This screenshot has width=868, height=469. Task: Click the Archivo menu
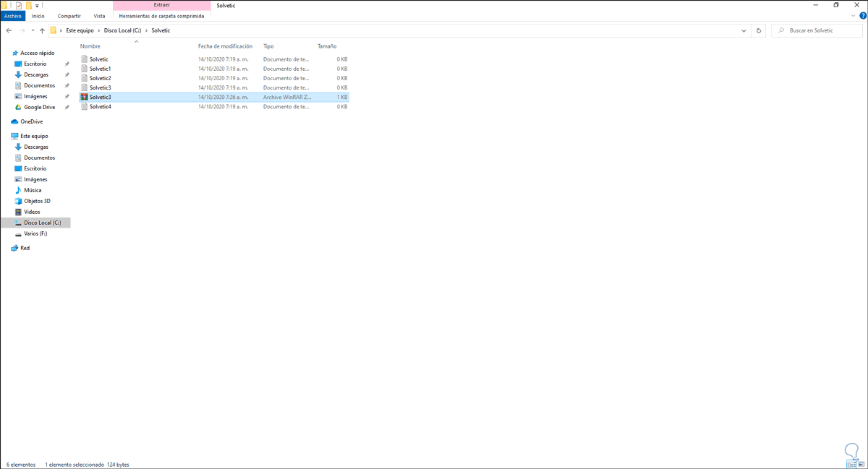point(13,16)
